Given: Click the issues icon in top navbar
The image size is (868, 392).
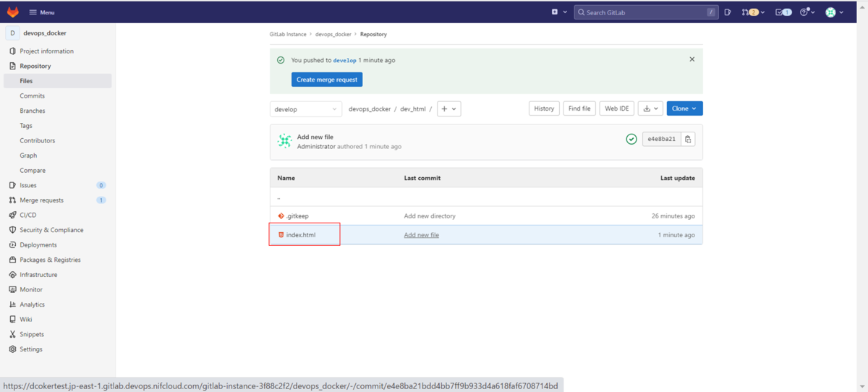Looking at the screenshot, I should (728, 12).
